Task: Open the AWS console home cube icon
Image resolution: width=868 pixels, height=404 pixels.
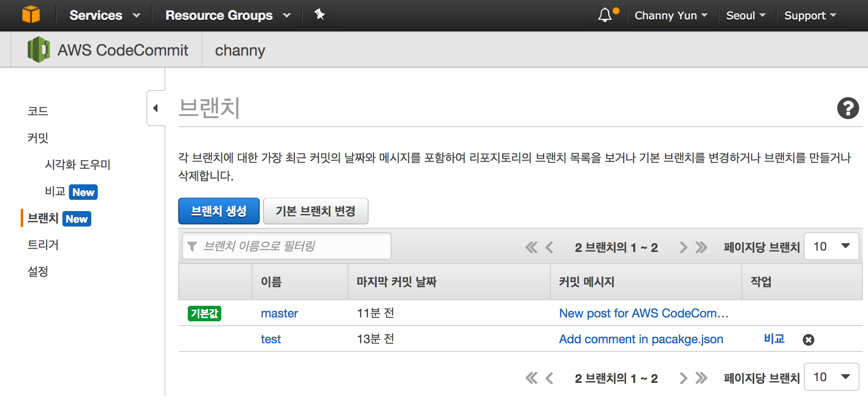Action: coord(31,15)
